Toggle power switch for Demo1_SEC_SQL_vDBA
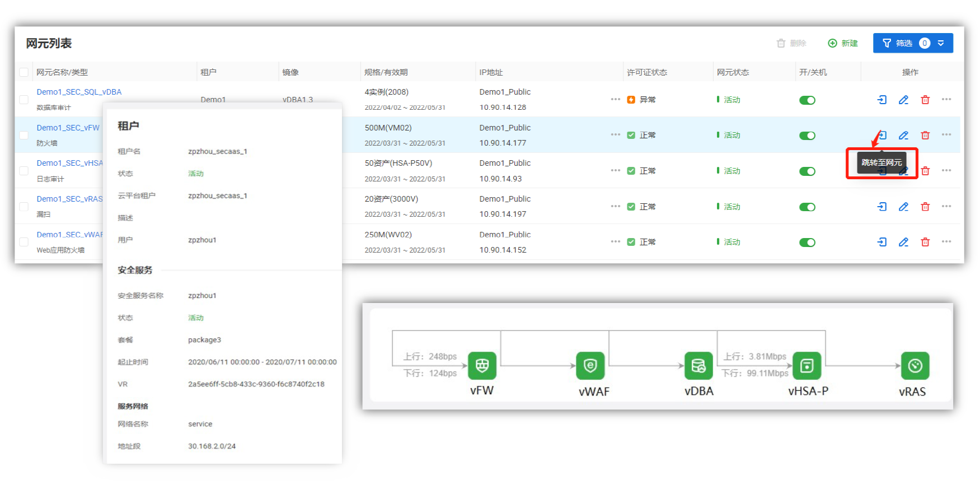980x494 pixels. point(807,100)
